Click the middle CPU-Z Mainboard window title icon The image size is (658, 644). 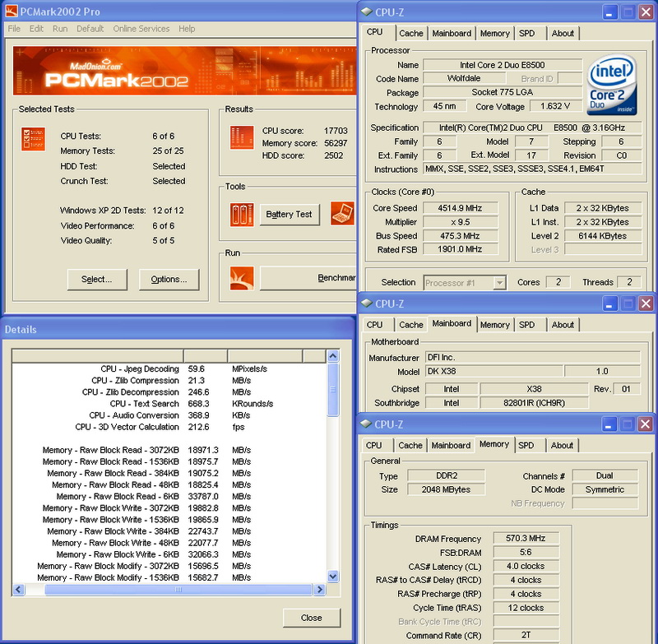point(367,303)
